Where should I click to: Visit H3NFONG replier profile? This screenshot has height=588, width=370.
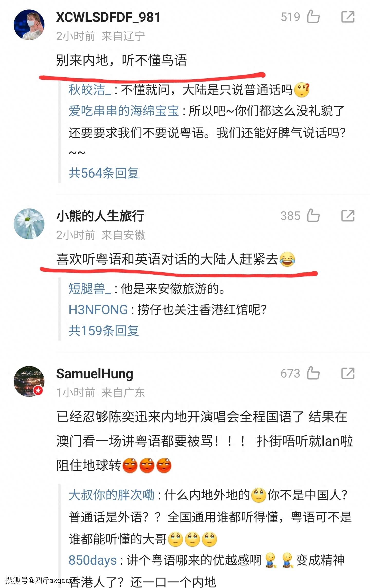(98, 310)
